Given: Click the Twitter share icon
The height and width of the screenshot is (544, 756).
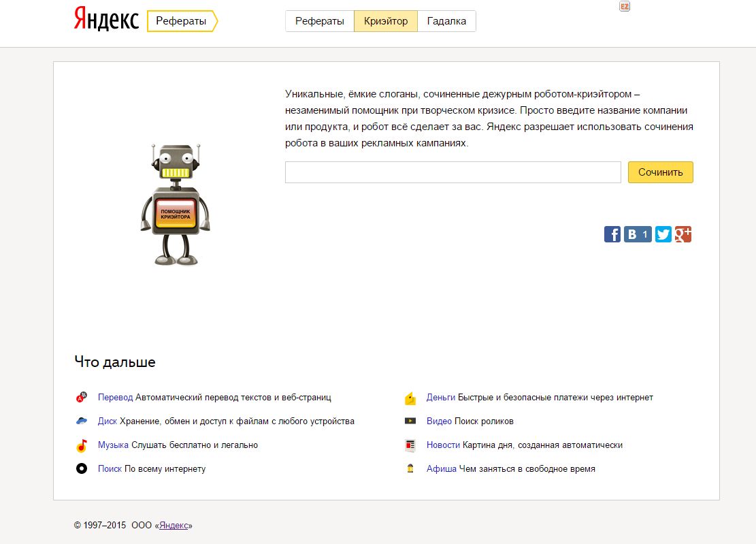Looking at the screenshot, I should click(663, 235).
